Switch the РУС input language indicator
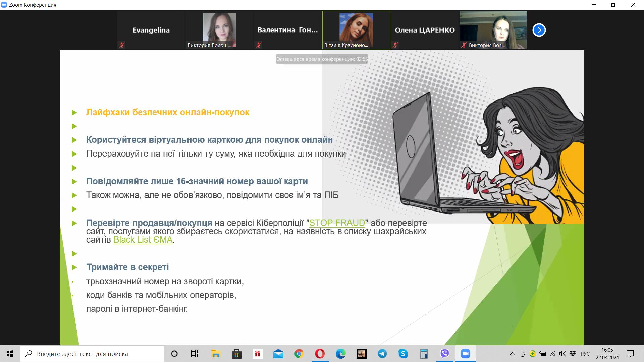 coord(585,354)
